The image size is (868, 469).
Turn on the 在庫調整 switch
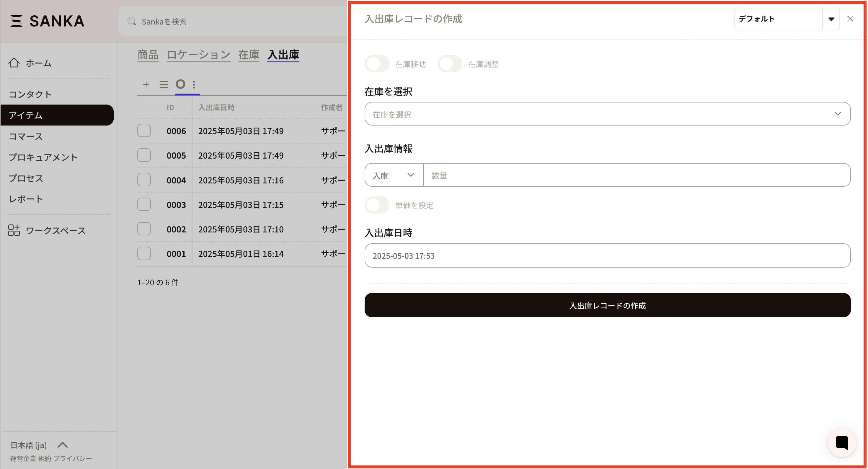(450, 64)
